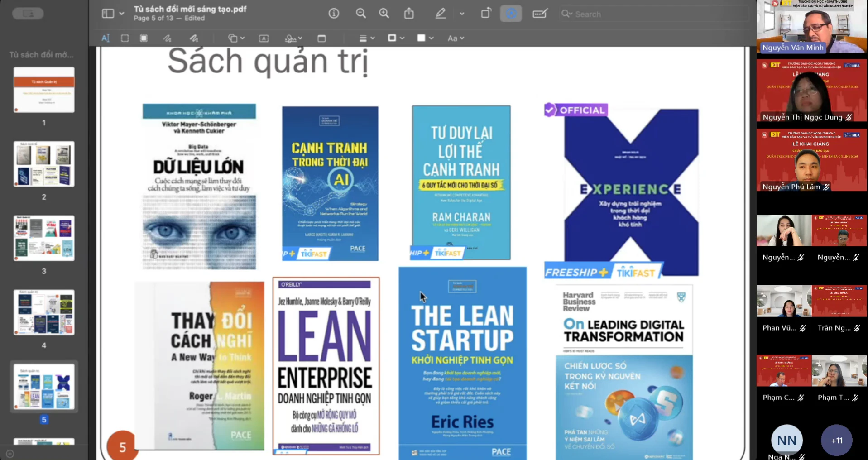Click 'Thay Đổi Cách Nghĩ' book cover
Screen dimensions: 868x460
(x=200, y=366)
